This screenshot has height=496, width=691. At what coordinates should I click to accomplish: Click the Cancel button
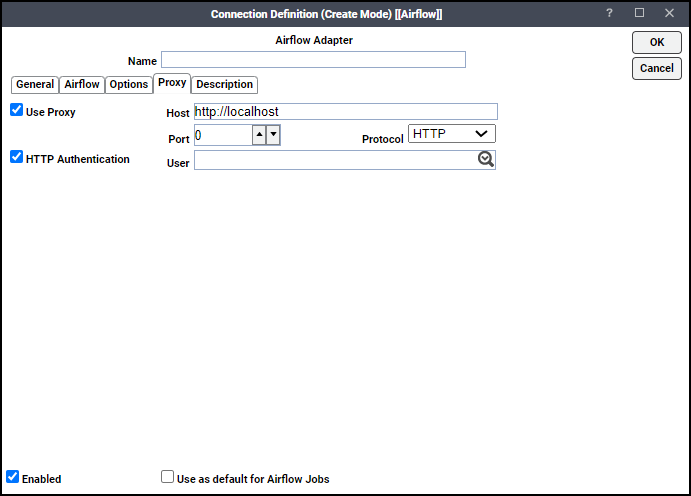point(657,68)
